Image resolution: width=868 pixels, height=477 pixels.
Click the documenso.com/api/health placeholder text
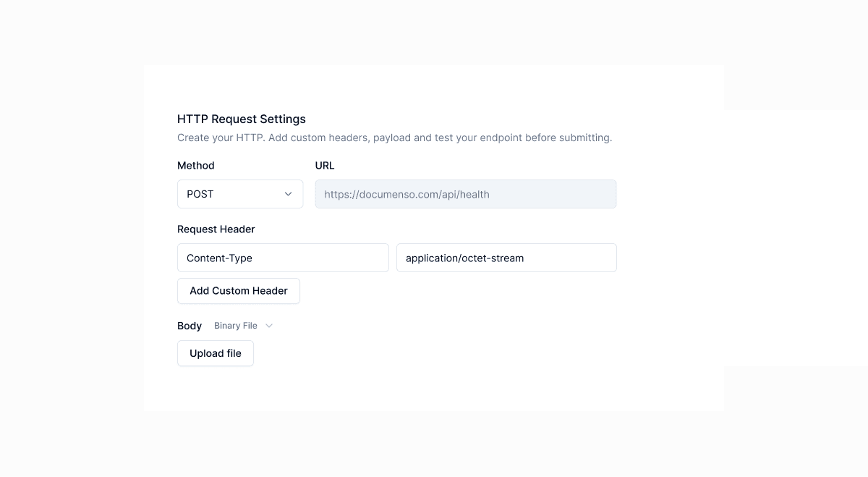(407, 194)
